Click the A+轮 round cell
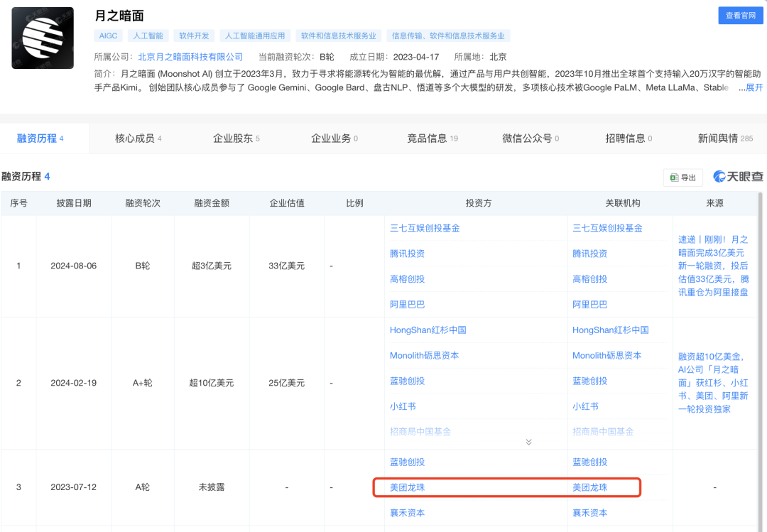This screenshot has width=767, height=532. point(142,383)
